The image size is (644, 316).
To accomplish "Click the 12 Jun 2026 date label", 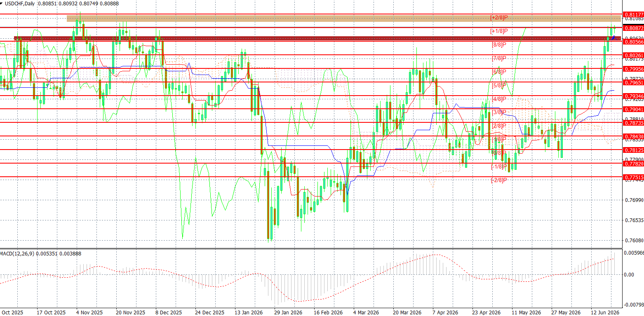I will click(605, 313).
